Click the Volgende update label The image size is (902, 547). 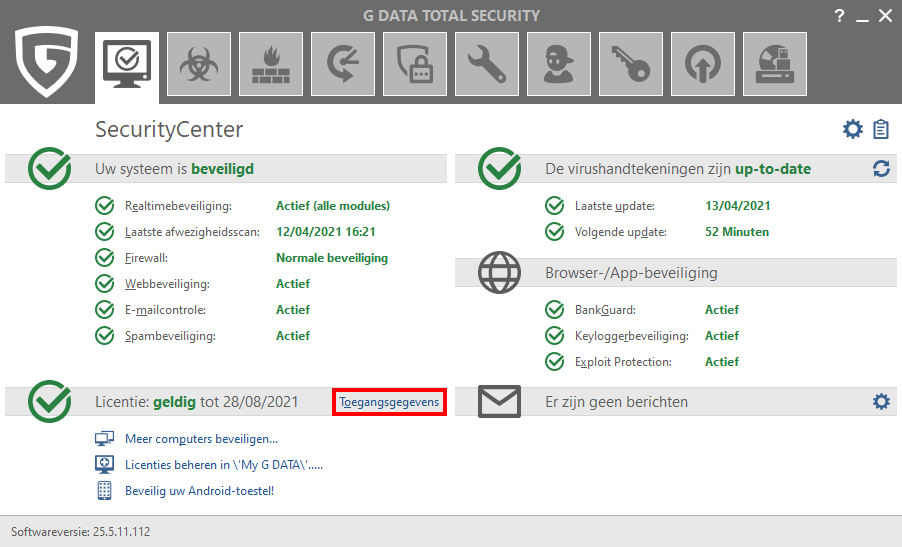coord(621,232)
